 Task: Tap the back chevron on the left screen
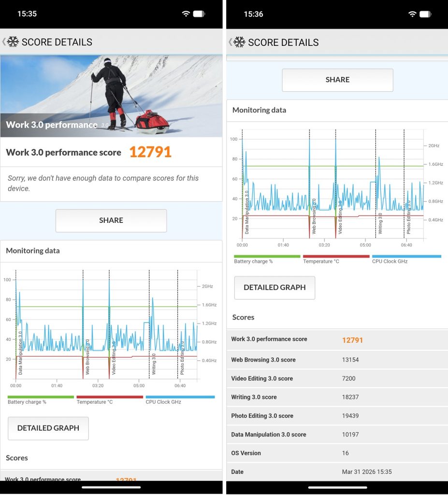(x=4, y=42)
